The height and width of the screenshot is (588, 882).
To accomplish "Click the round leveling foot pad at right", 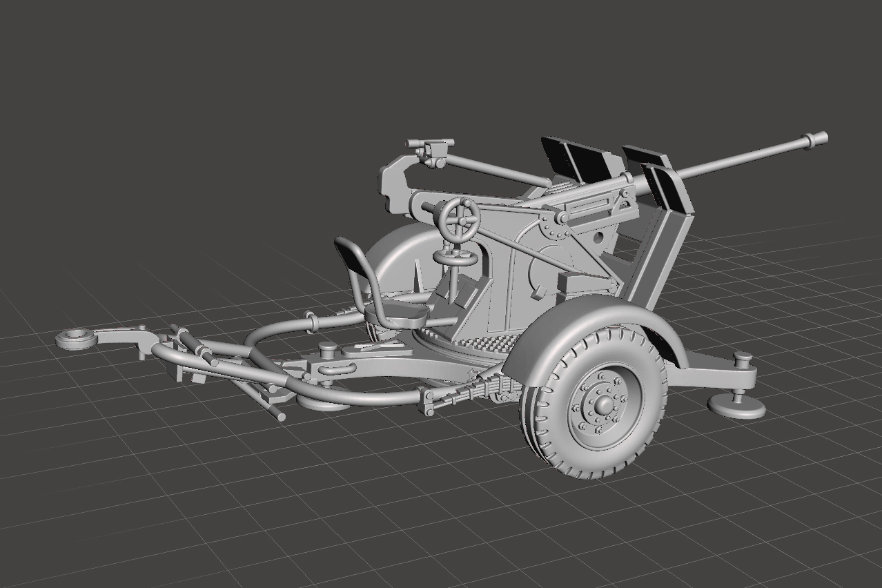I will 737,406.
